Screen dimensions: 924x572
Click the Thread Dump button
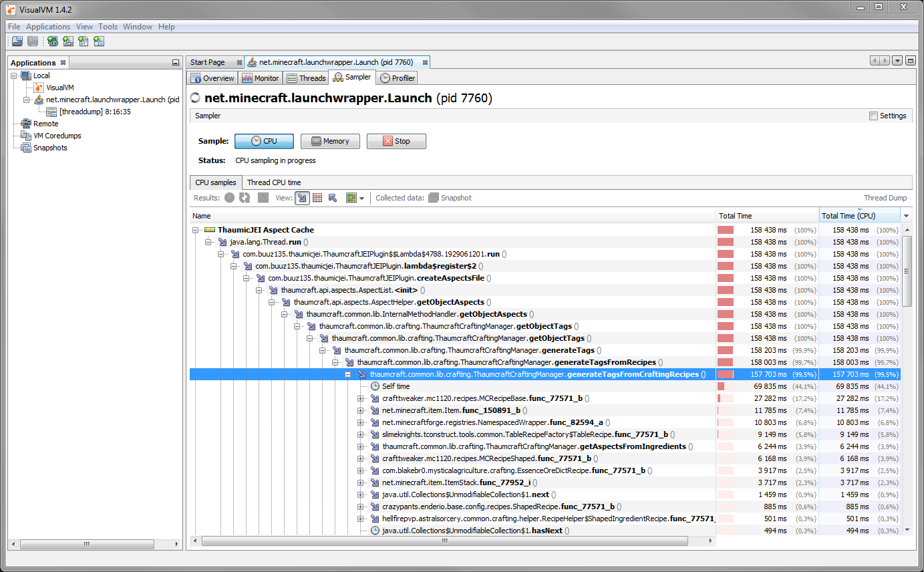(885, 198)
